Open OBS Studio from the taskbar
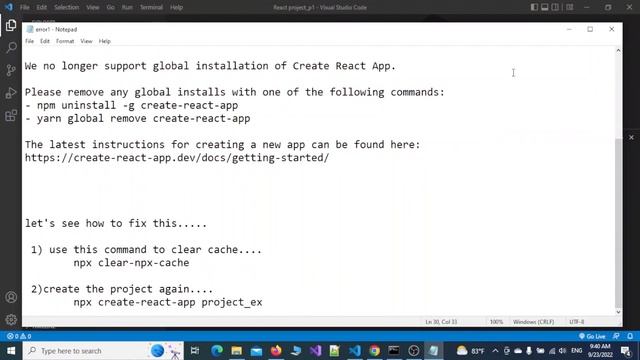The width and height of the screenshot is (640, 360). click(413, 351)
